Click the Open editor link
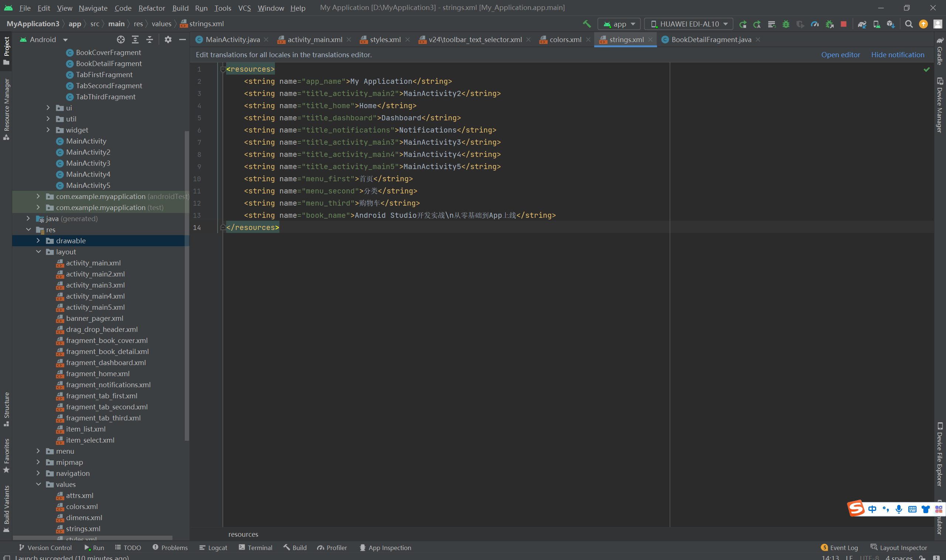This screenshot has height=560, width=946. point(840,55)
